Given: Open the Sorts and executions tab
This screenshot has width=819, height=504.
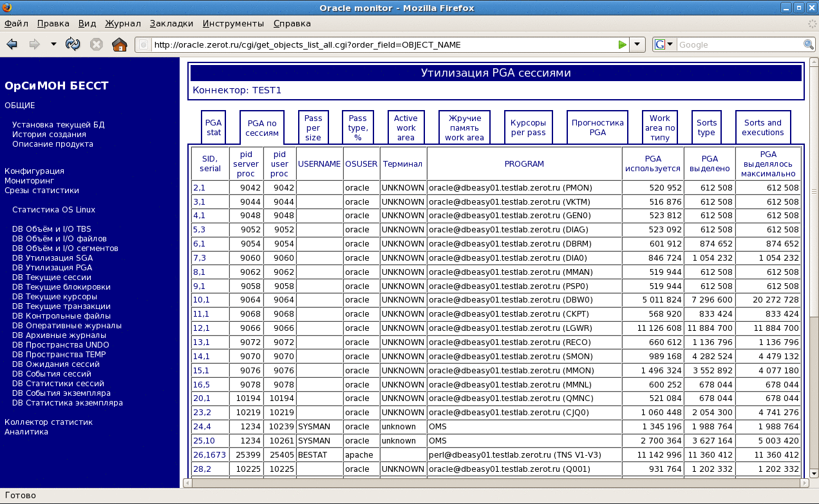Looking at the screenshot, I should pyautogui.click(x=762, y=127).
